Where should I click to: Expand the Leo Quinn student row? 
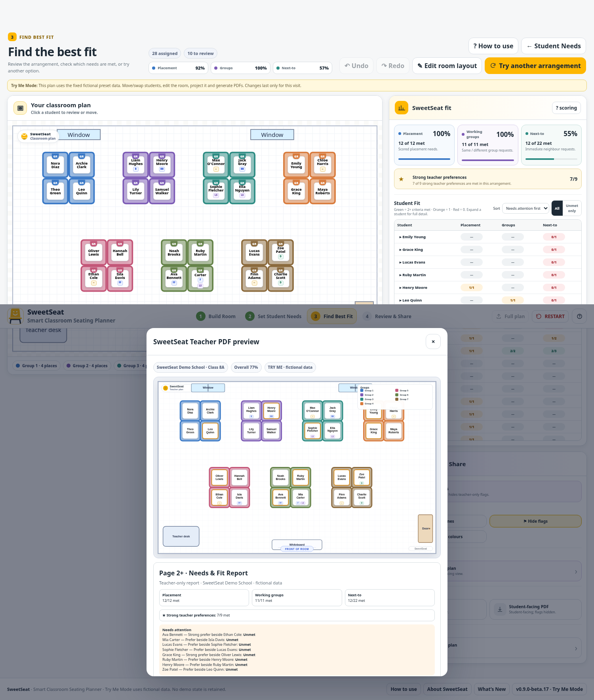488,300
